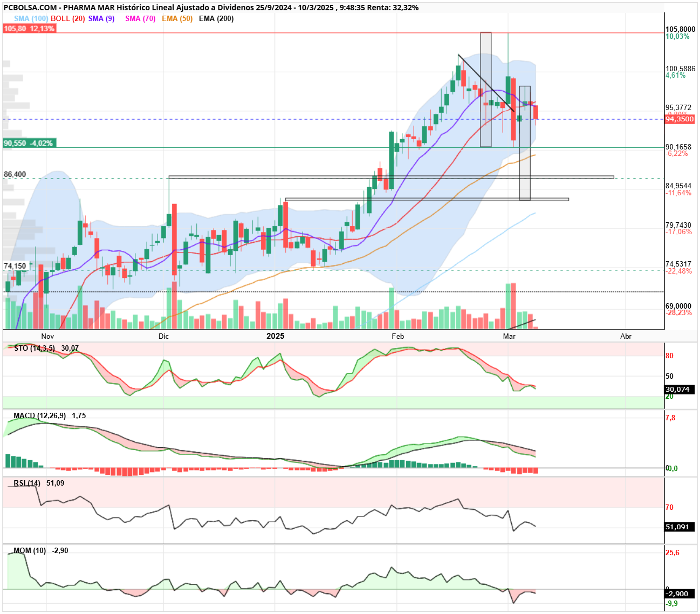Click the 30,074 stochastic value tag
The height and width of the screenshot is (614, 700).
pyautogui.click(x=680, y=390)
